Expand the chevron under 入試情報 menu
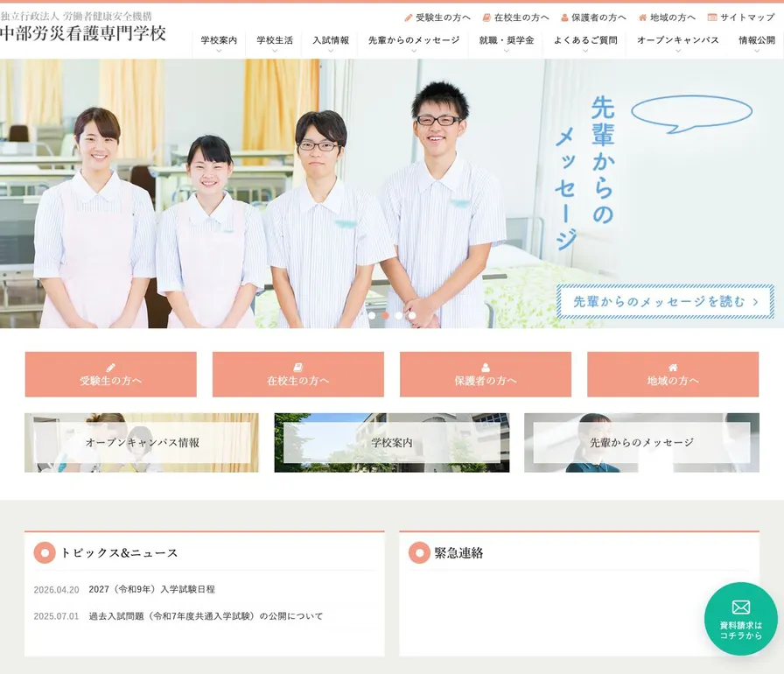The height and width of the screenshot is (674, 784). (331, 51)
